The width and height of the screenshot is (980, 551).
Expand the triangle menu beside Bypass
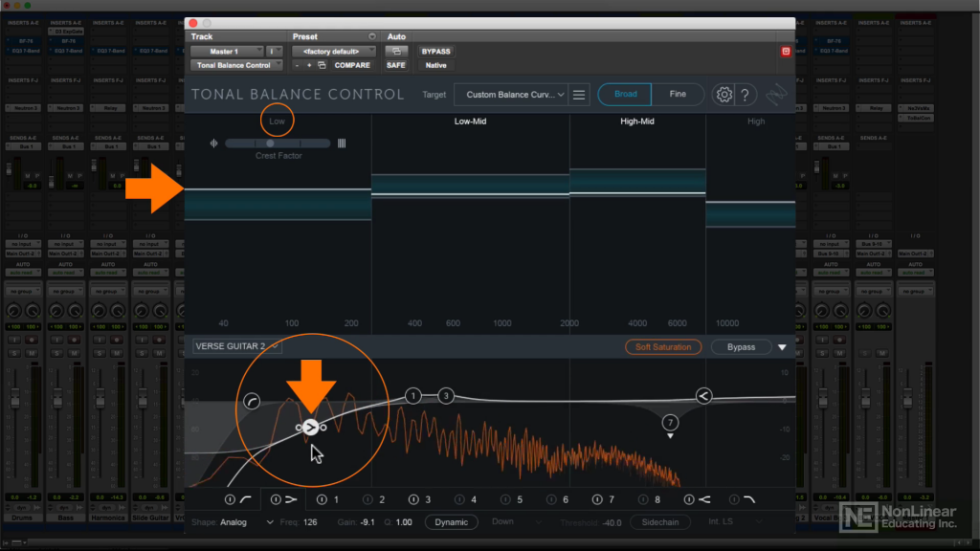click(782, 347)
